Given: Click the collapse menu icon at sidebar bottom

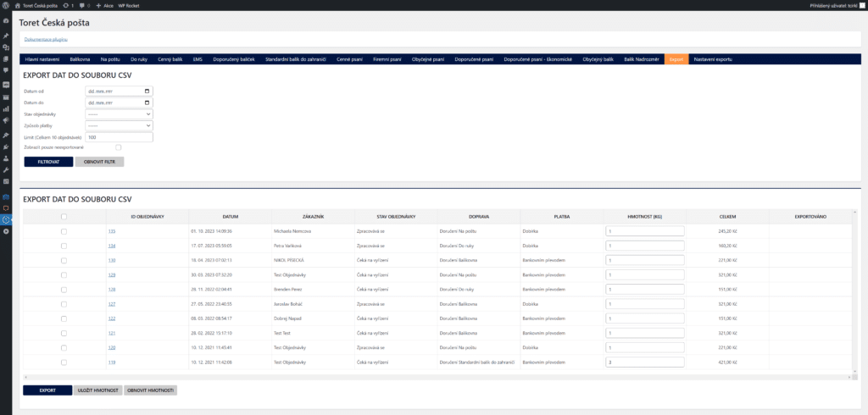Looking at the screenshot, I should tap(6, 231).
